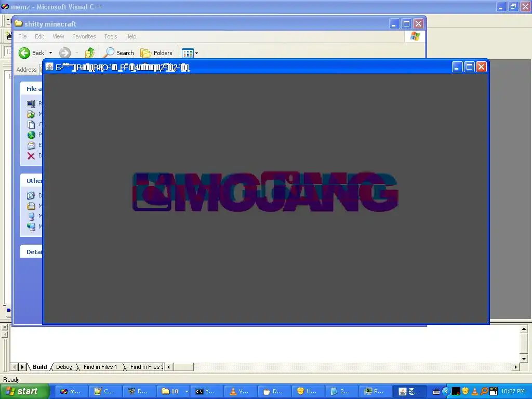
Task: Switch to Find in Files 1 tab
Action: 100,367
